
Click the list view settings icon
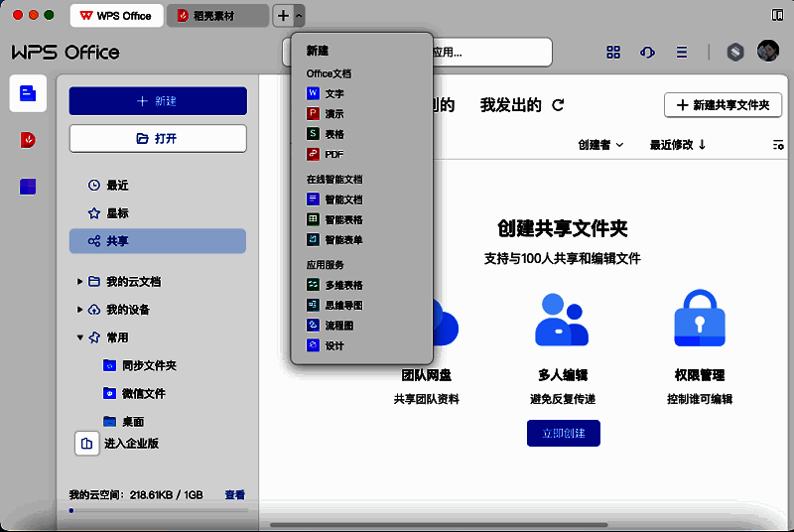[x=778, y=145]
